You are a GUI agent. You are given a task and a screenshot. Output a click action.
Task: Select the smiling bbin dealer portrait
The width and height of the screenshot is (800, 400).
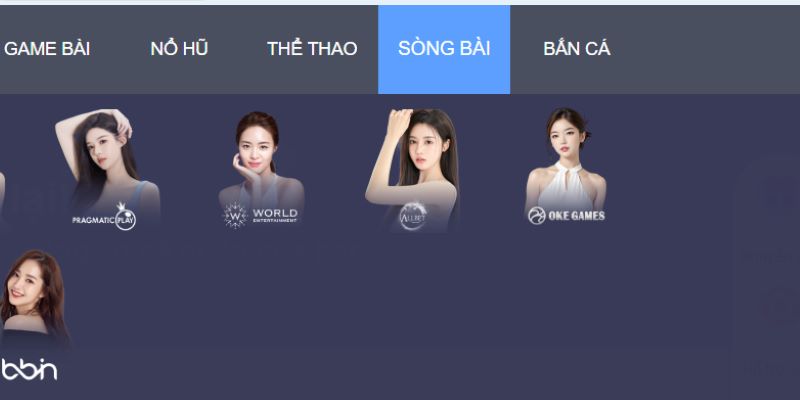coord(34,298)
